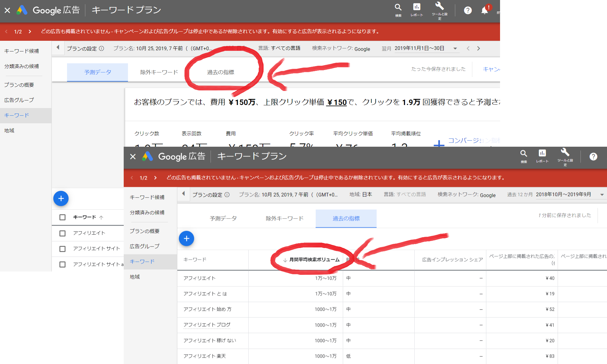Check the アフィリエイト keyword checkbox
The width and height of the screenshot is (607, 364).
point(62,233)
